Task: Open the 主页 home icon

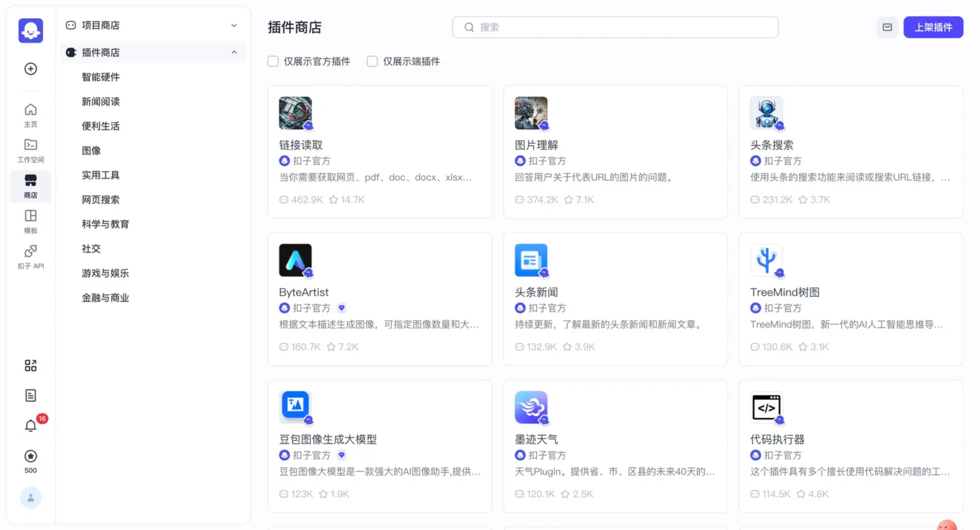Action: tap(30, 115)
